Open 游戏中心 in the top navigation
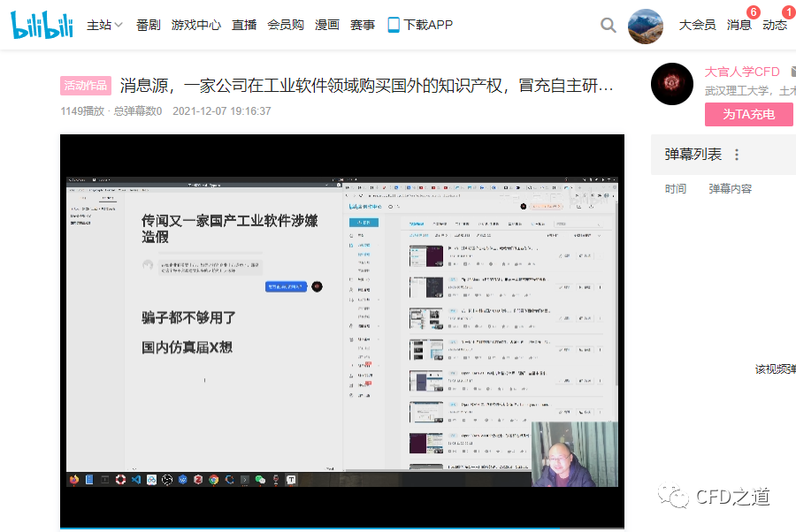Image resolution: width=796 pixels, height=532 pixels. tap(196, 25)
